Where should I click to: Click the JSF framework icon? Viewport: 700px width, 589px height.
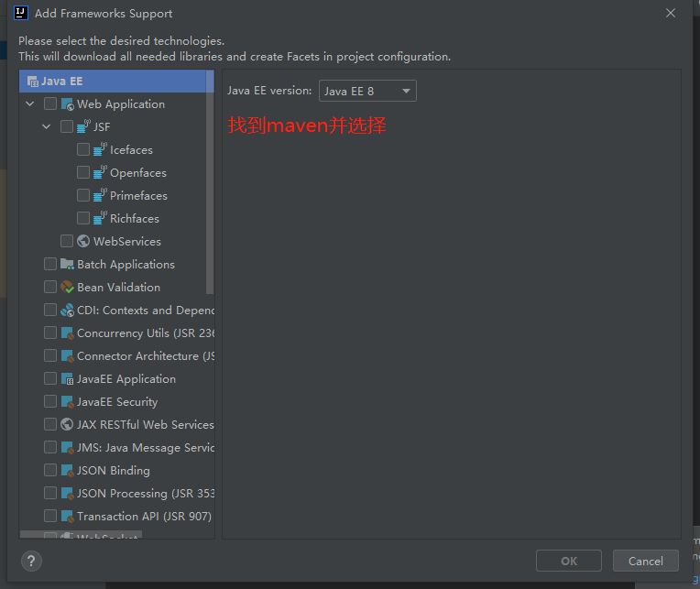click(x=84, y=126)
